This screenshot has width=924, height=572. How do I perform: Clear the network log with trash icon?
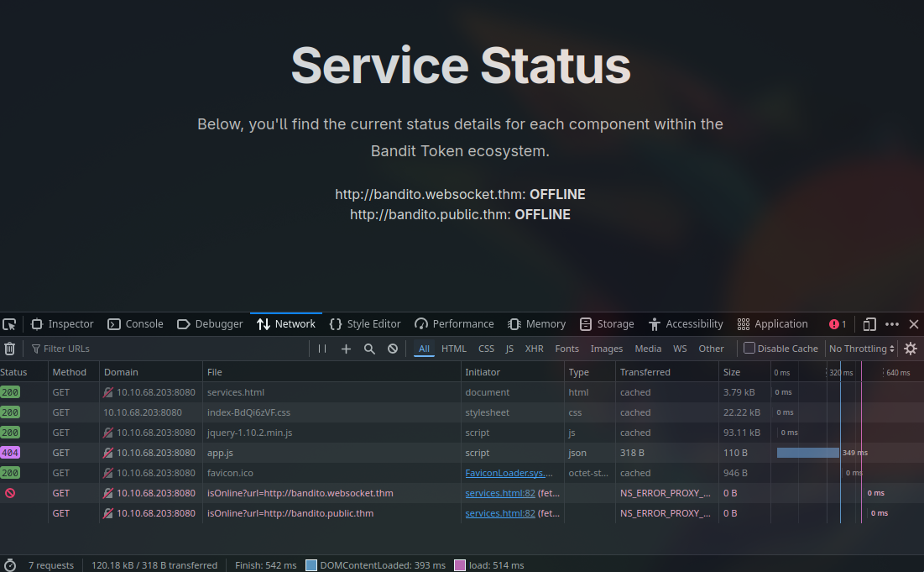(x=9, y=349)
